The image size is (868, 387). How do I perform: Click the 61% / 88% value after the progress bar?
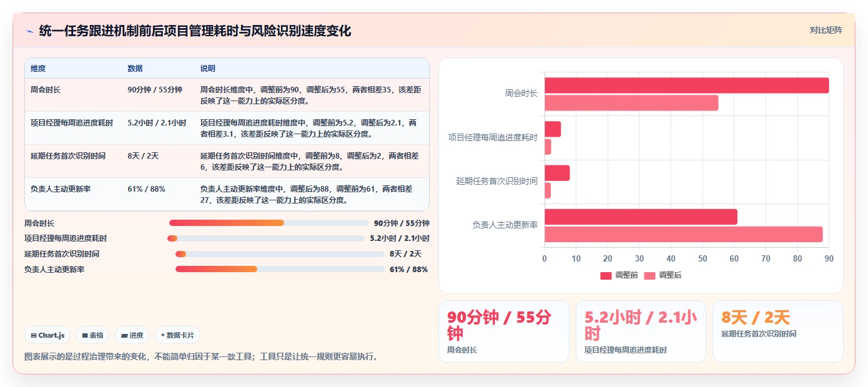pyautogui.click(x=408, y=269)
